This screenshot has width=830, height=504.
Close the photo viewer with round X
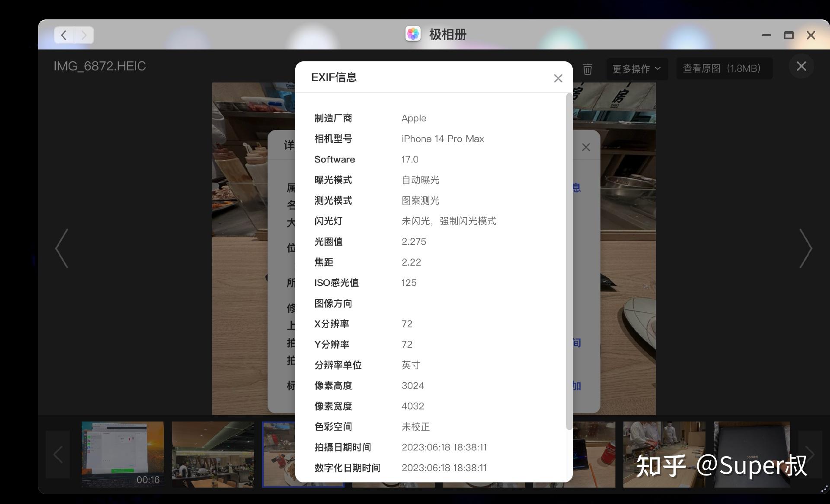coord(801,66)
